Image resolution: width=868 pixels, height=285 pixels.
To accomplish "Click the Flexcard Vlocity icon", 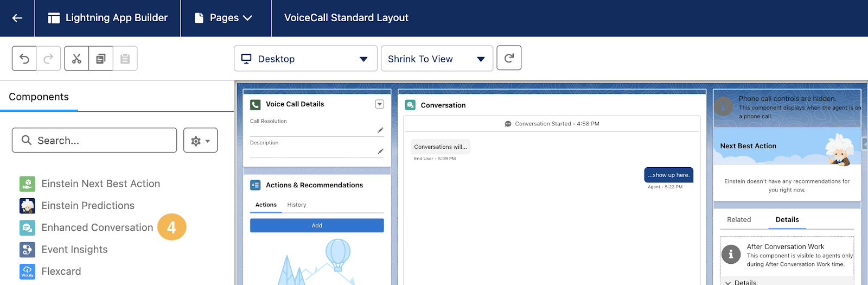I will tap(27, 271).
